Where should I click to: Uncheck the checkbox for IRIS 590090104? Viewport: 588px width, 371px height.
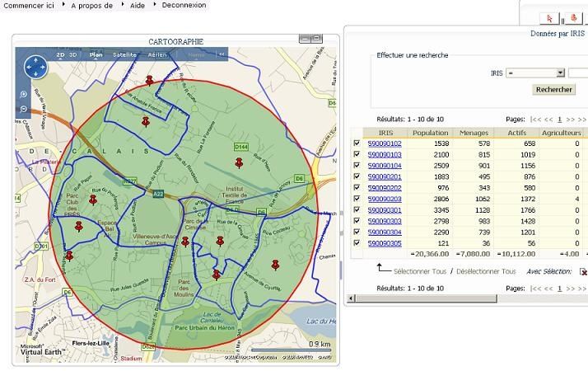357,165
